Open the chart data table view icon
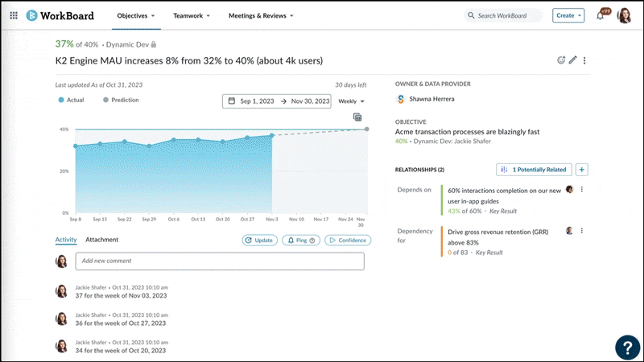Image resolution: width=644 pixels, height=362 pixels. (x=357, y=117)
